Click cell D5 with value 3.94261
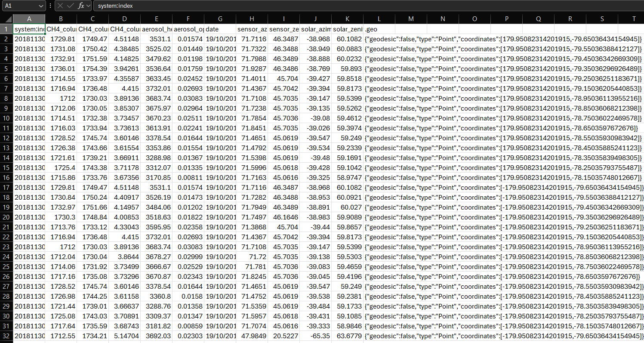The height and width of the screenshot is (343, 644). [124, 68]
